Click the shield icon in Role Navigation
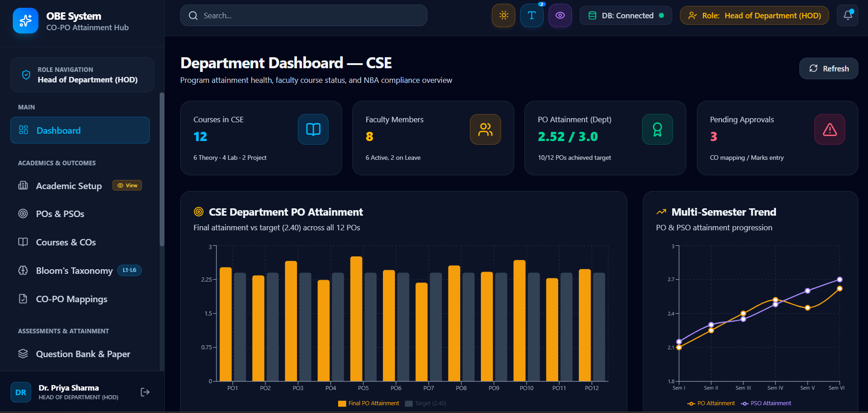 coord(26,75)
